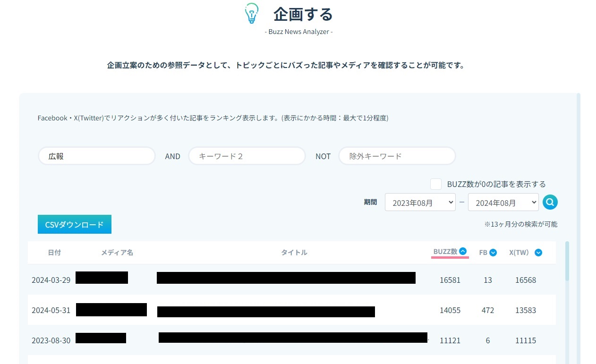Viewport: 596px width, 364px height.
Task: Open the 2023年08月 start period dropdown
Action: [420, 203]
